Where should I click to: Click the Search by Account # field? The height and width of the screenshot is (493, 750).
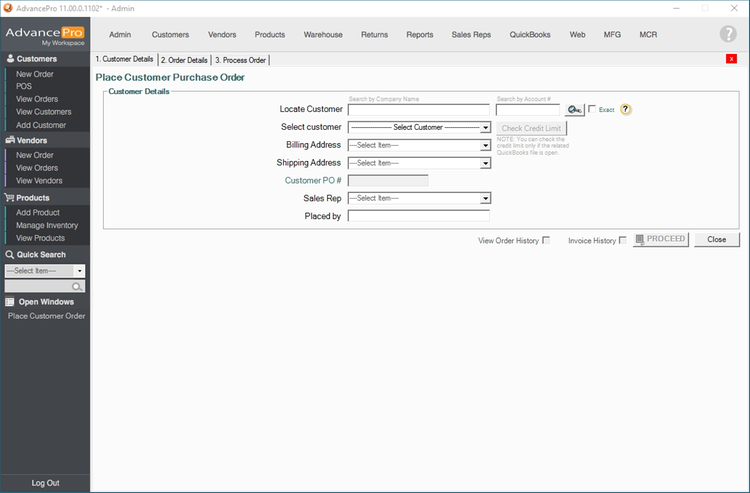[x=528, y=110]
